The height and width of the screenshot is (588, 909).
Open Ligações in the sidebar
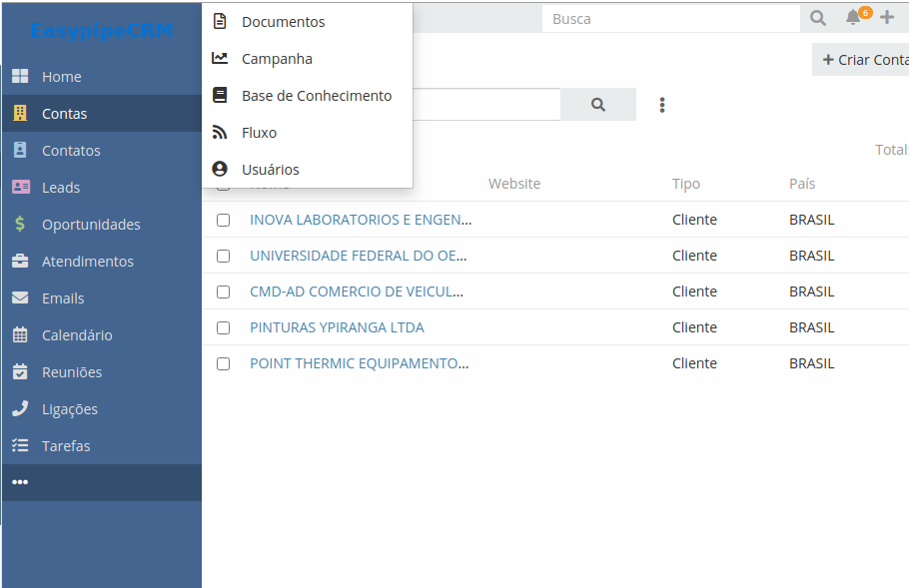point(102,409)
